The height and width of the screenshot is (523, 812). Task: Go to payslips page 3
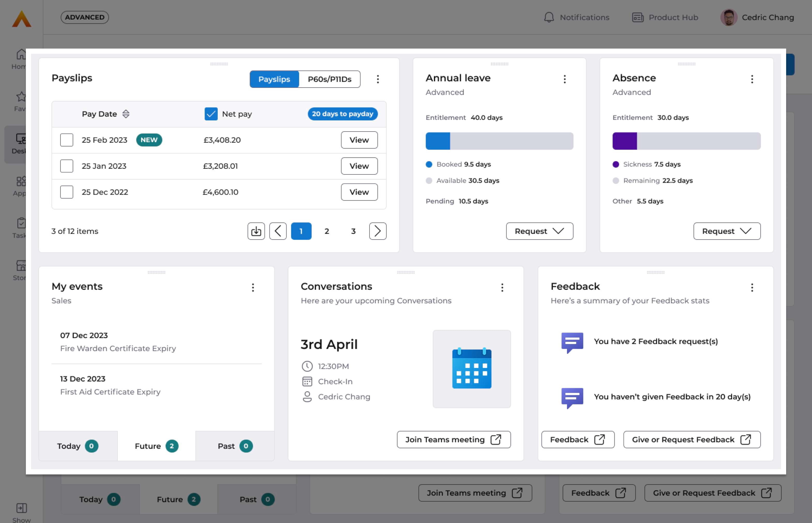[354, 231]
